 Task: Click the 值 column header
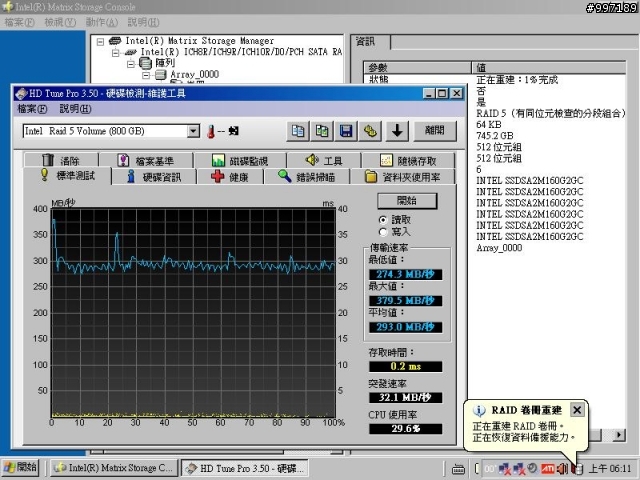pos(549,68)
